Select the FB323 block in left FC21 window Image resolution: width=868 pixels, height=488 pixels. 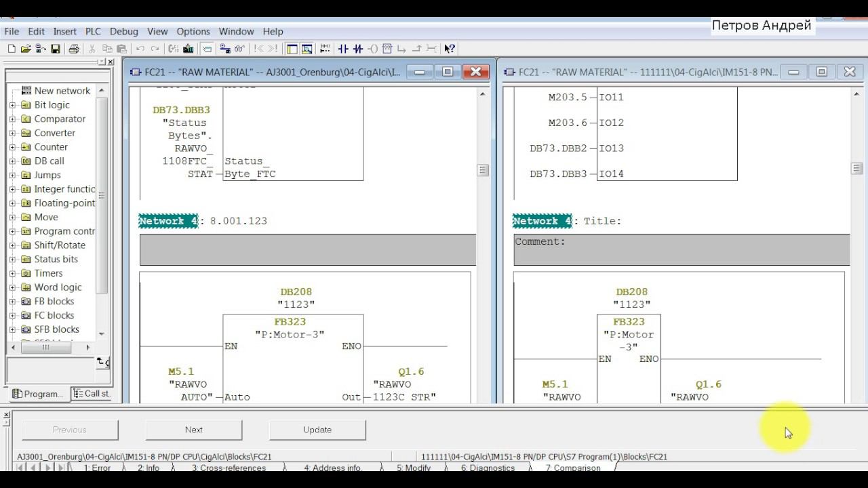tap(290, 322)
